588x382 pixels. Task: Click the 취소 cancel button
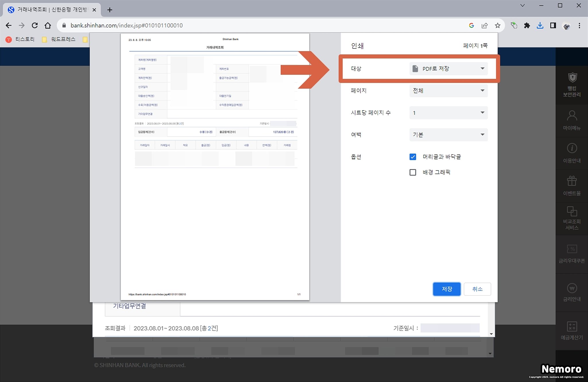(477, 289)
